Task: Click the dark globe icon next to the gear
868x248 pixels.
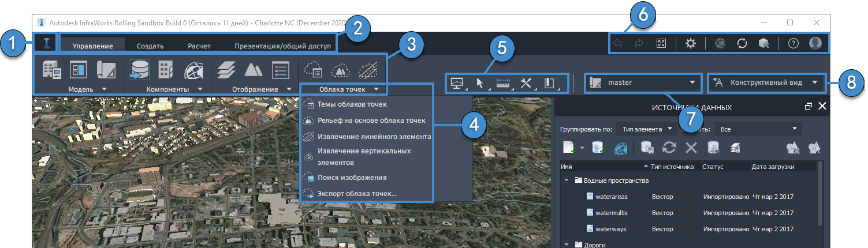Action: (720, 43)
